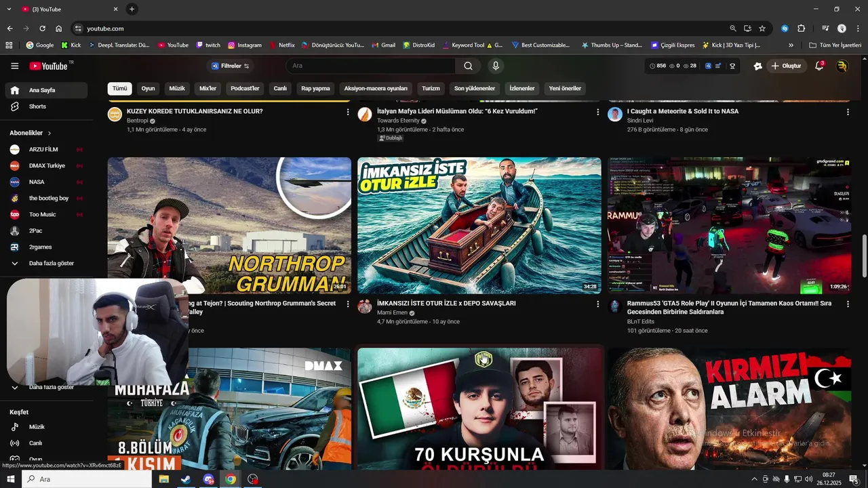
Task: Open the KIRMIZI ALARM video thumbnail
Action: point(729,409)
